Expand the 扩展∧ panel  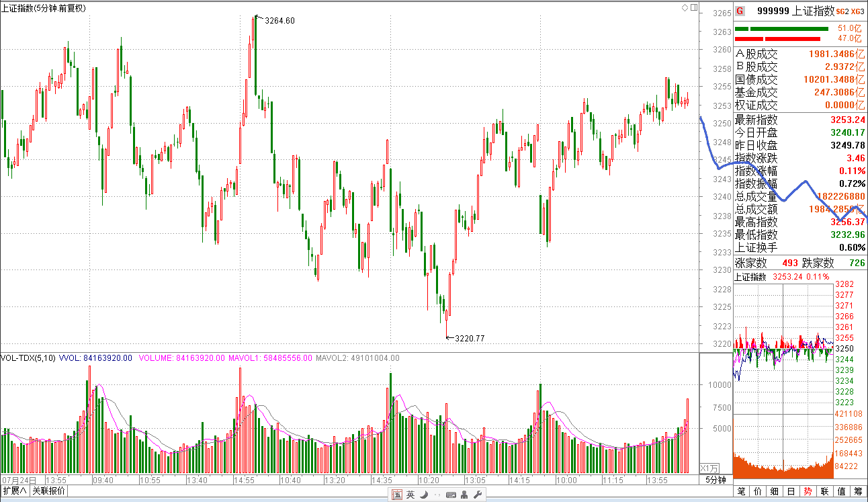pyautogui.click(x=14, y=491)
